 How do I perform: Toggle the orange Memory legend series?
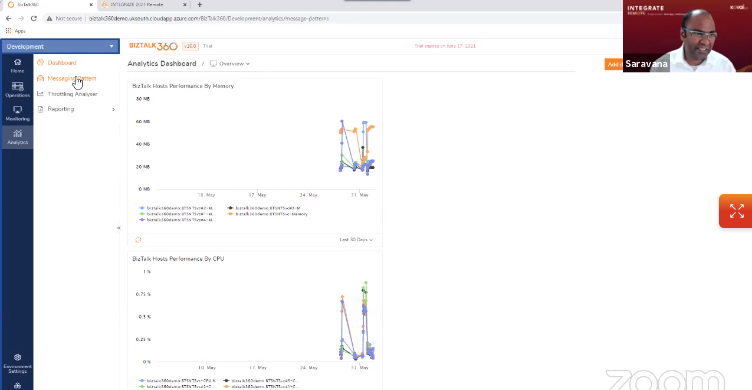[268, 214]
